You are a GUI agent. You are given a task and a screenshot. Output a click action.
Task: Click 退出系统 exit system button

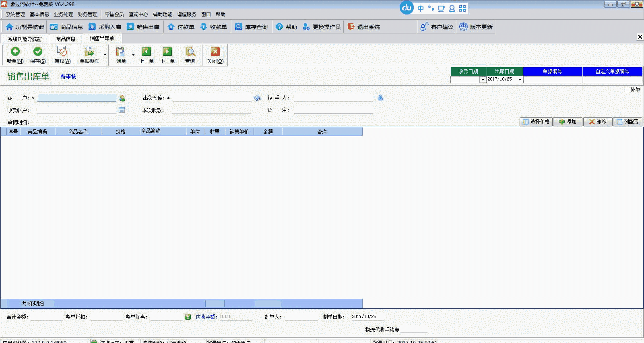364,27
